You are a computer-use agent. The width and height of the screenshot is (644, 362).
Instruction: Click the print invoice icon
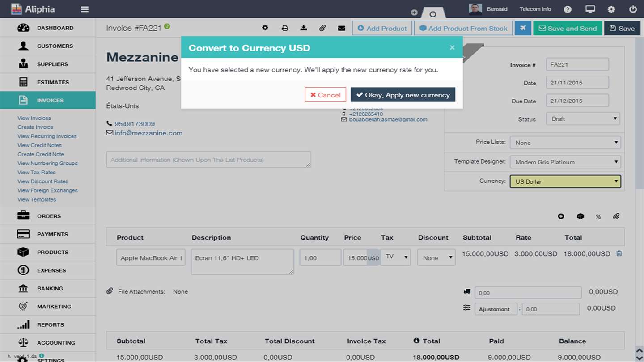(x=285, y=28)
